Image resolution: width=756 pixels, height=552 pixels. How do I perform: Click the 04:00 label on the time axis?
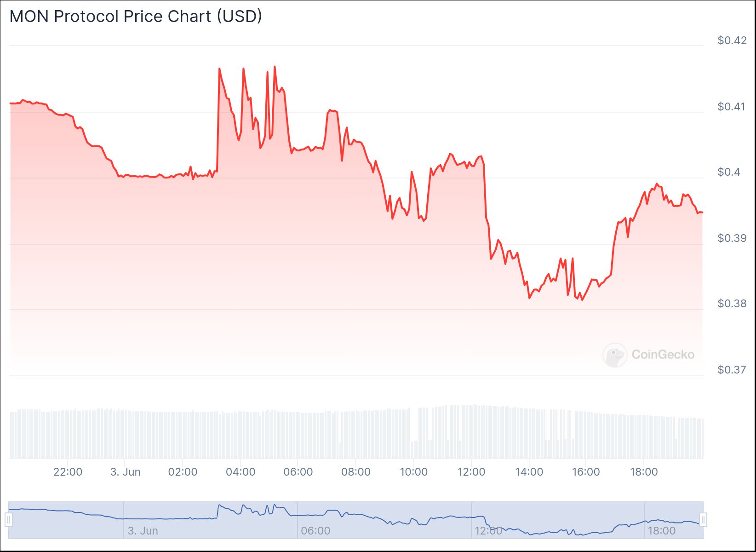[x=241, y=472]
